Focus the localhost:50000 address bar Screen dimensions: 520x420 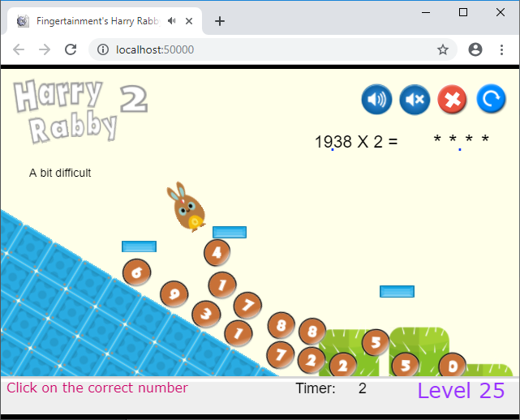coord(268,49)
